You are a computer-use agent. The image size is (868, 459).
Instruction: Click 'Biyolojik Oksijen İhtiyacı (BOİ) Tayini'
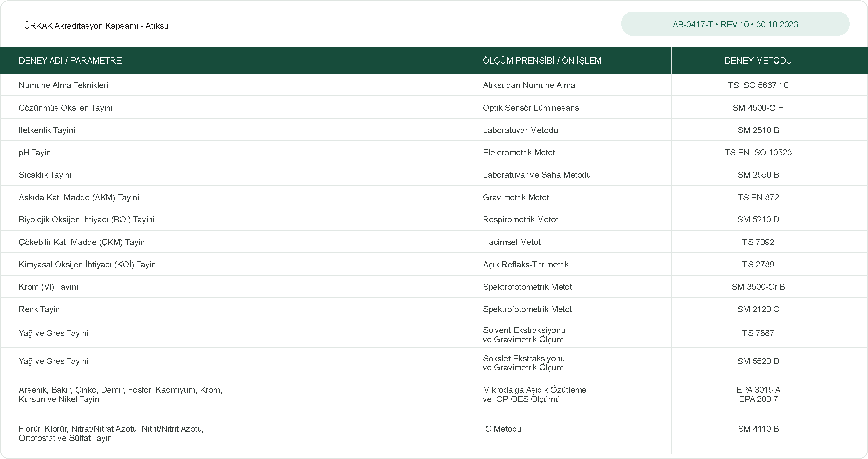point(87,219)
